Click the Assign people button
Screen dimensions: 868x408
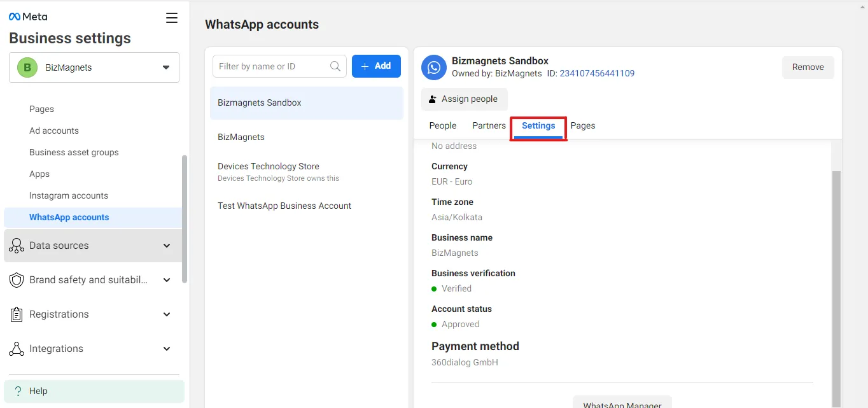click(465, 99)
